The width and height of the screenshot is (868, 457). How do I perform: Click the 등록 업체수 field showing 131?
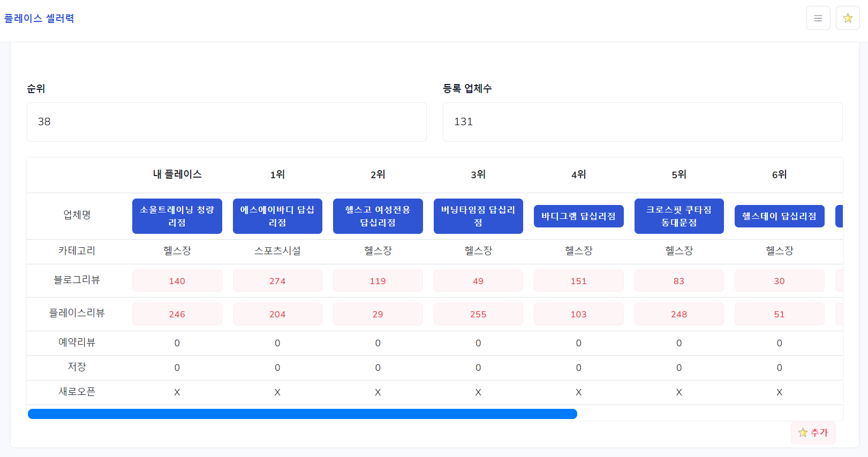point(643,122)
